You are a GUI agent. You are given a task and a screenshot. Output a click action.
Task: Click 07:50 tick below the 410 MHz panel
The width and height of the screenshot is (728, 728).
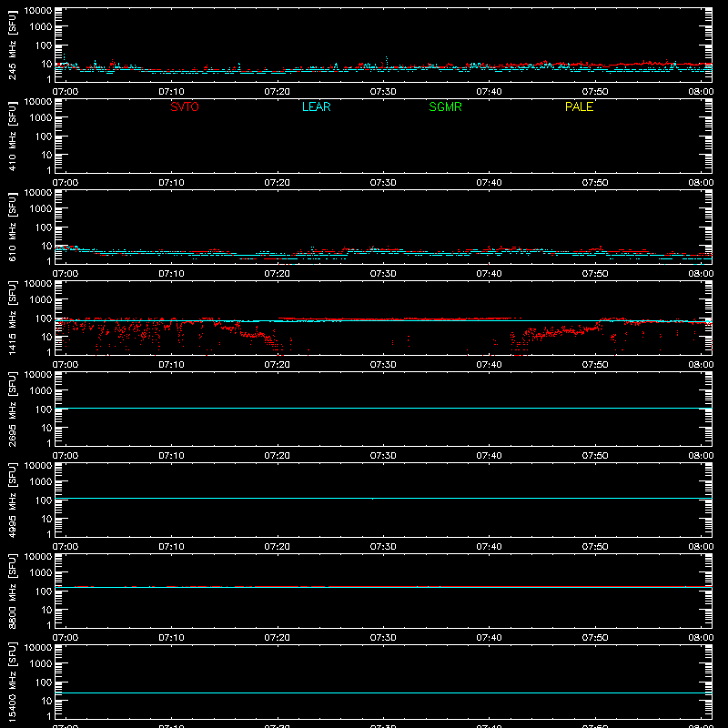[x=595, y=183]
